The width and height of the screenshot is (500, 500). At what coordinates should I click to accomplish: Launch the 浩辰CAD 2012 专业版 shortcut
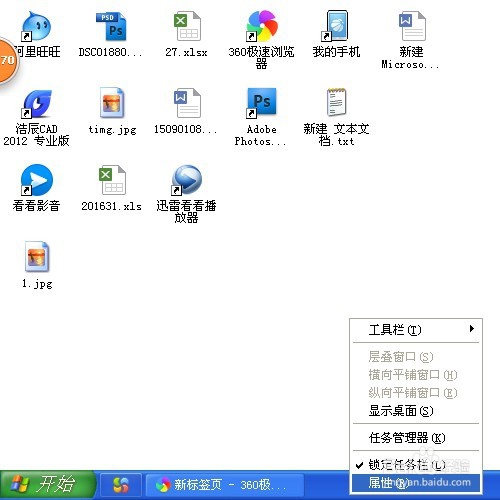[37, 104]
